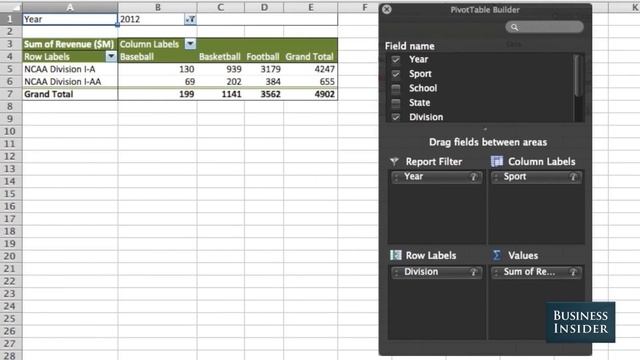
Task: Select row 5 header
Action: click(11, 69)
